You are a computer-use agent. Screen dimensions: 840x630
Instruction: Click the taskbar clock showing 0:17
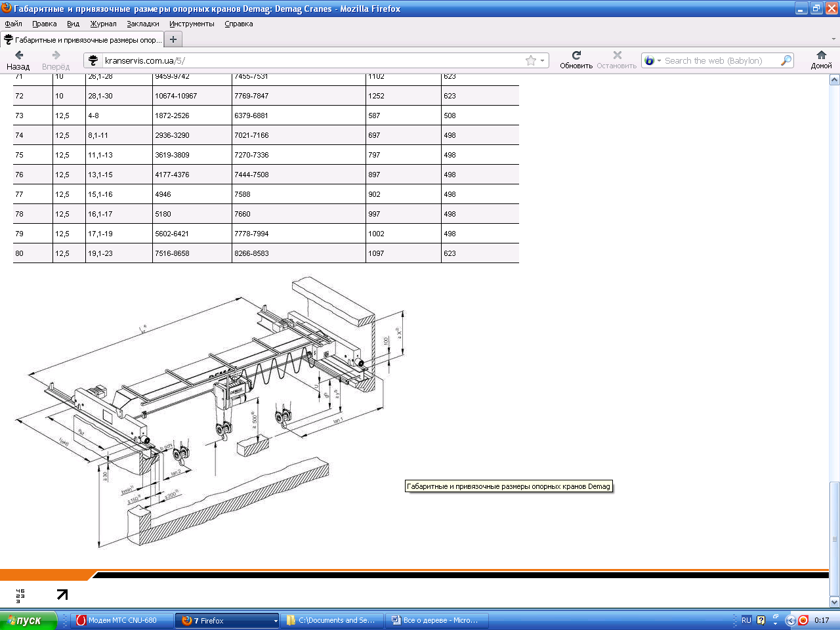click(822, 620)
